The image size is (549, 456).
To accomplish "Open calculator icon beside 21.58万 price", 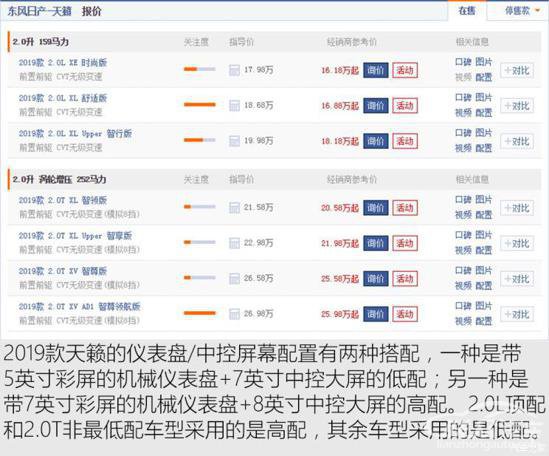I will [x=234, y=208].
